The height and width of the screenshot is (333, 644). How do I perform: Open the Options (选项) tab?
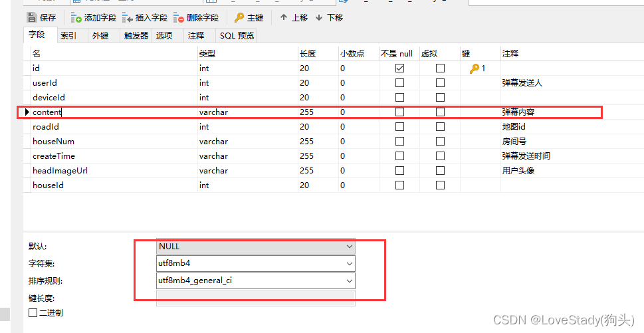167,36
